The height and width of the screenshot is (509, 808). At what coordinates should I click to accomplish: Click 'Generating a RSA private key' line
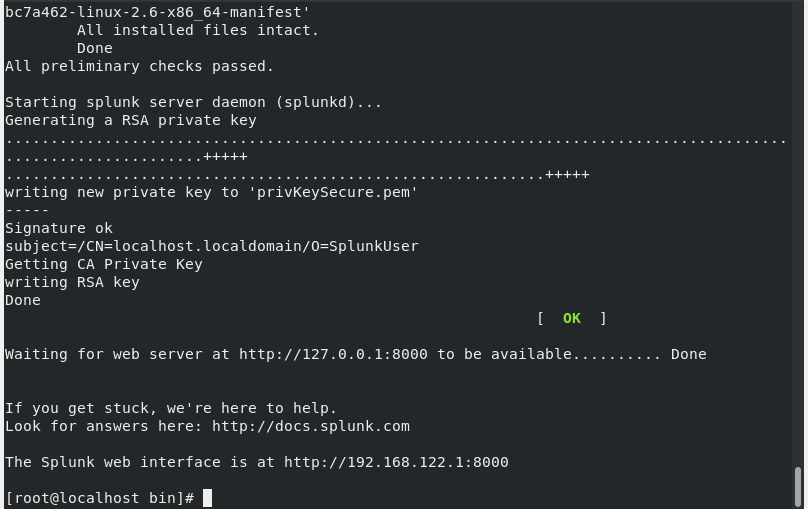coord(130,120)
